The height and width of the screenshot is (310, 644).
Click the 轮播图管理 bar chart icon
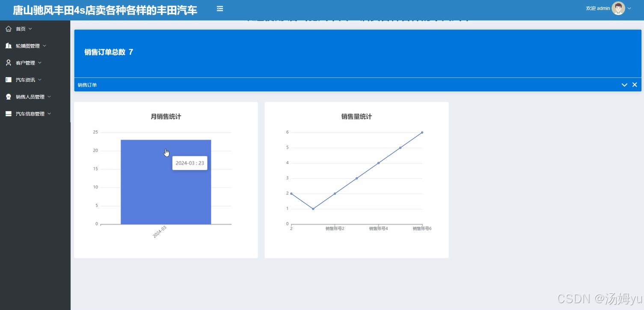pos(9,46)
